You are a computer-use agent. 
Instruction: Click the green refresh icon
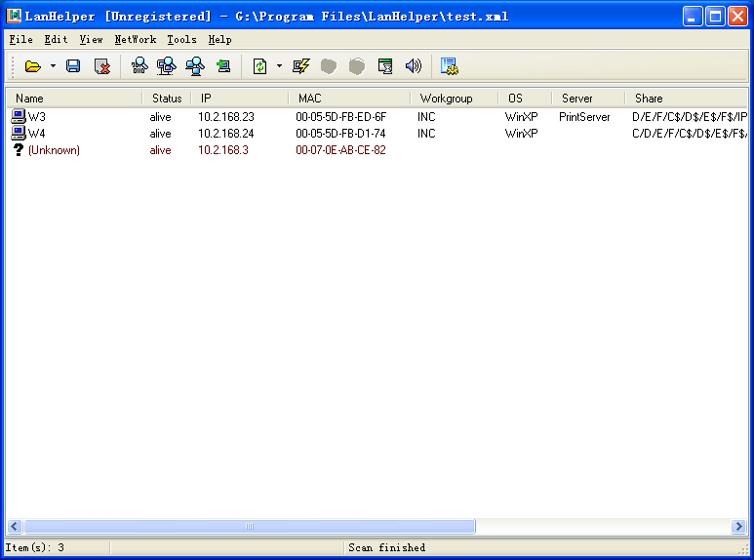coord(259,66)
